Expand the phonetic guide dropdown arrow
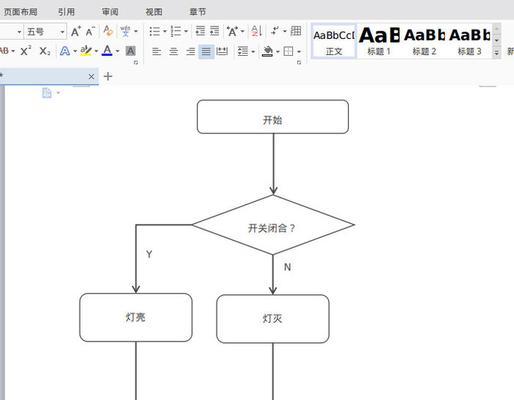 click(x=136, y=32)
